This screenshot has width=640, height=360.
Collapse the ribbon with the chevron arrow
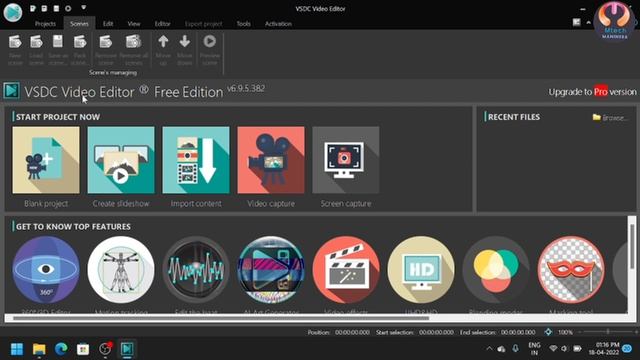(x=589, y=23)
